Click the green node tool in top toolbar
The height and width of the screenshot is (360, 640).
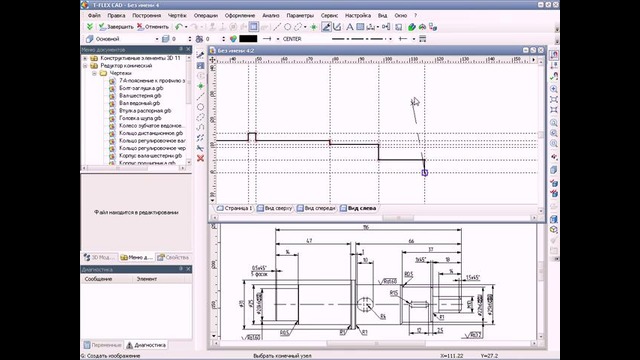313,27
